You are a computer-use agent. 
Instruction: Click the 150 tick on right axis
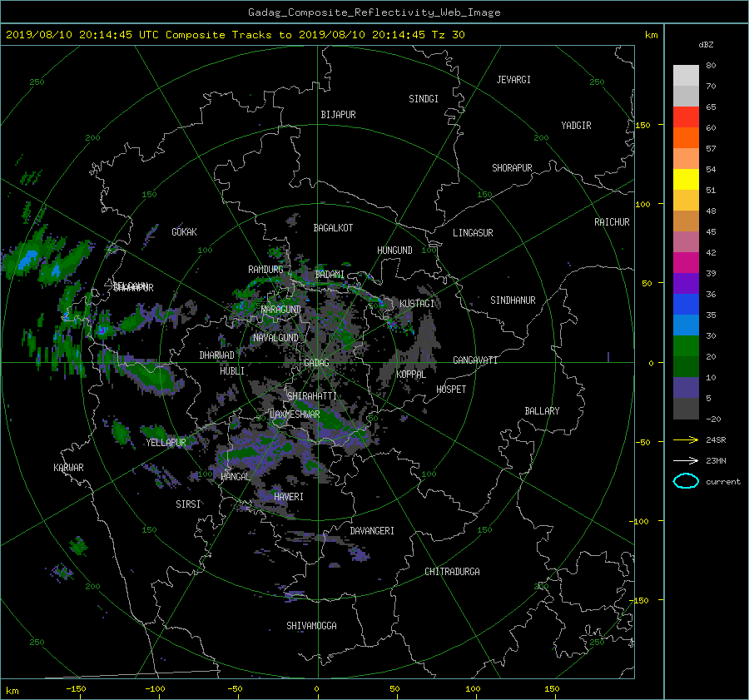click(642, 125)
